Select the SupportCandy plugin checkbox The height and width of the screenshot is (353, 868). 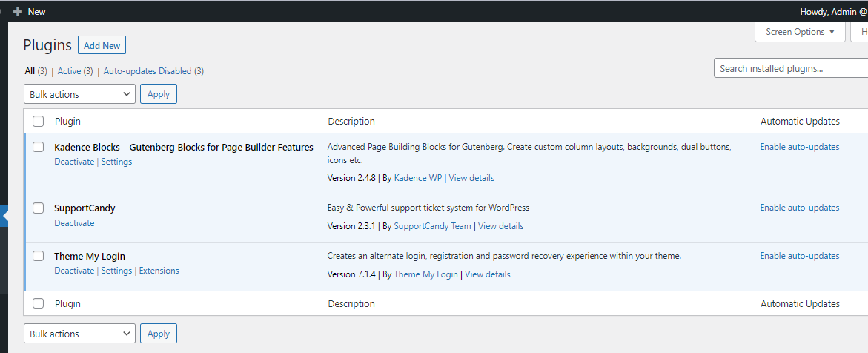(39, 208)
